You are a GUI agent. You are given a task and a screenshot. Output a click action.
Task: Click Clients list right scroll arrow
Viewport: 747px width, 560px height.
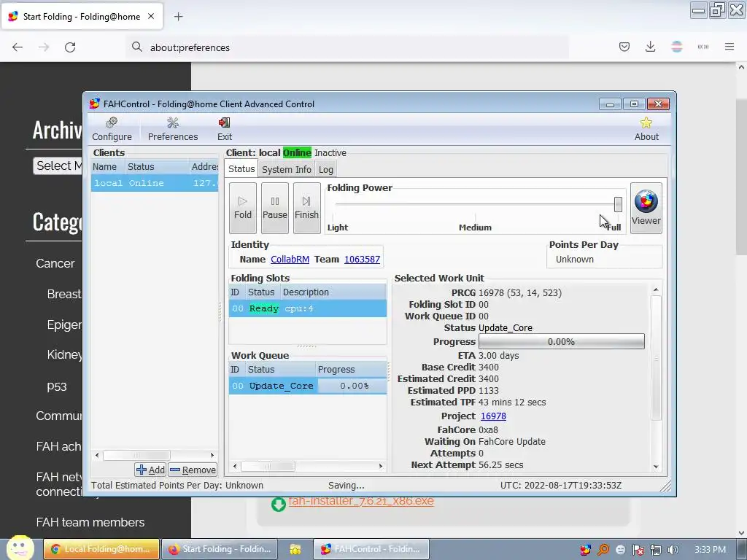(212, 455)
